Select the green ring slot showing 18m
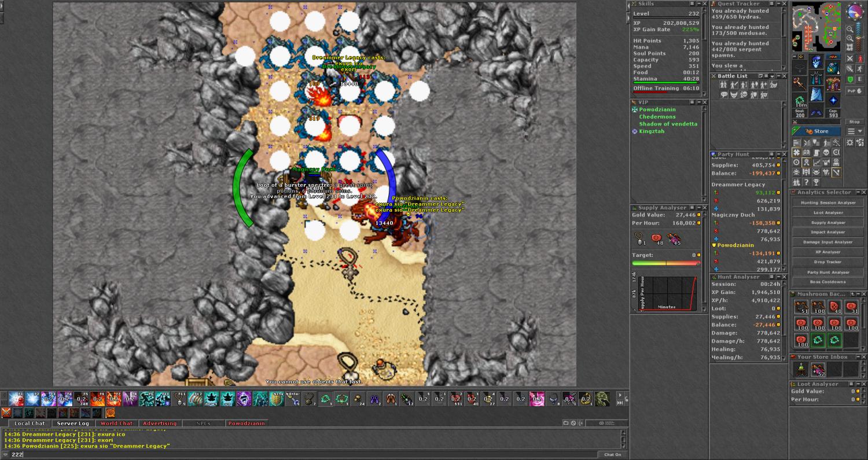868x460 pixels. click(800, 101)
